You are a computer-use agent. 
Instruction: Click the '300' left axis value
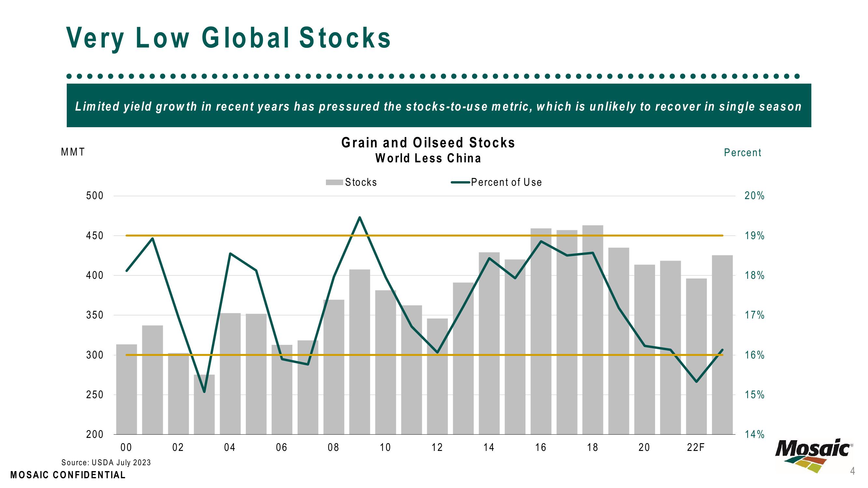pyautogui.click(x=95, y=355)
